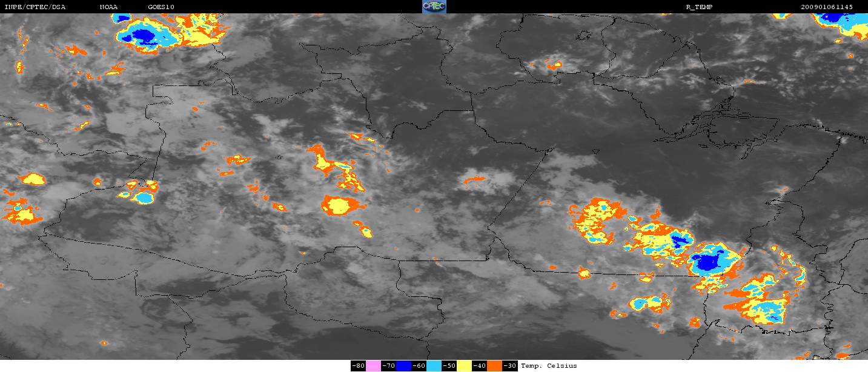Click the -50 legend value

pyautogui.click(x=449, y=366)
